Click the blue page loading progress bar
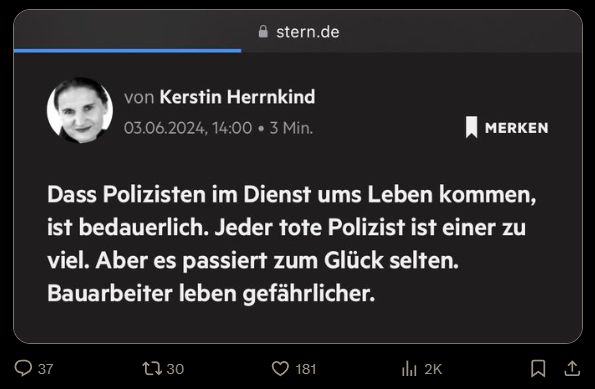The image size is (595, 389). click(x=128, y=50)
